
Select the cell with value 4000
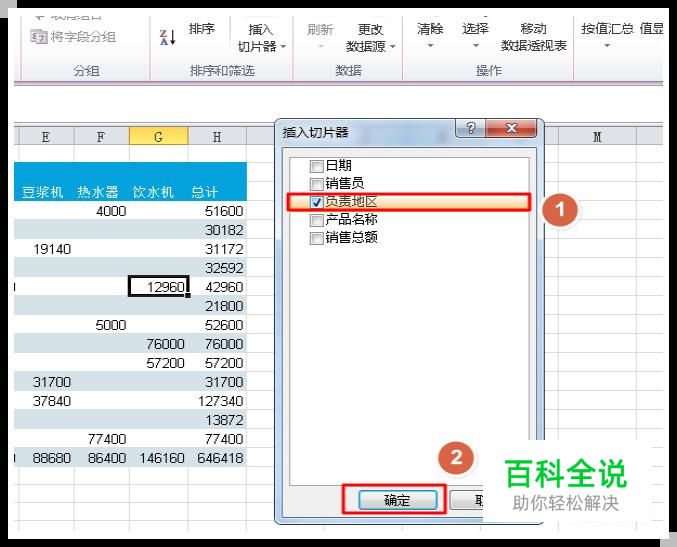point(101,211)
